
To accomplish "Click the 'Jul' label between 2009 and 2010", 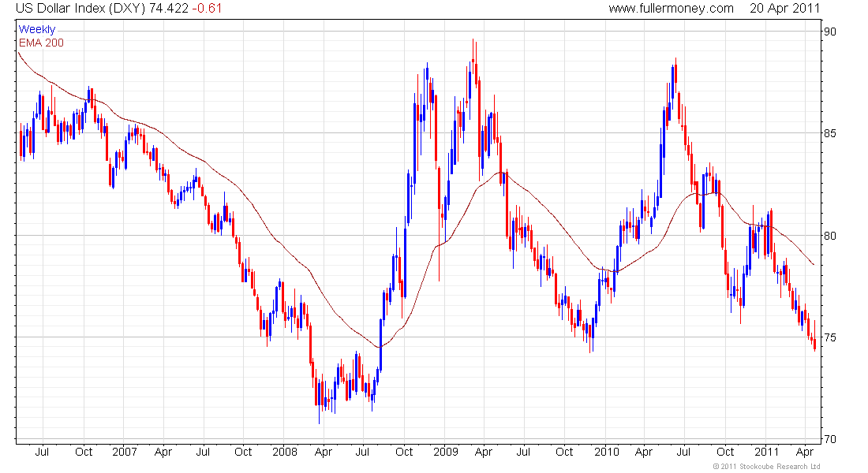I will coord(523,452).
